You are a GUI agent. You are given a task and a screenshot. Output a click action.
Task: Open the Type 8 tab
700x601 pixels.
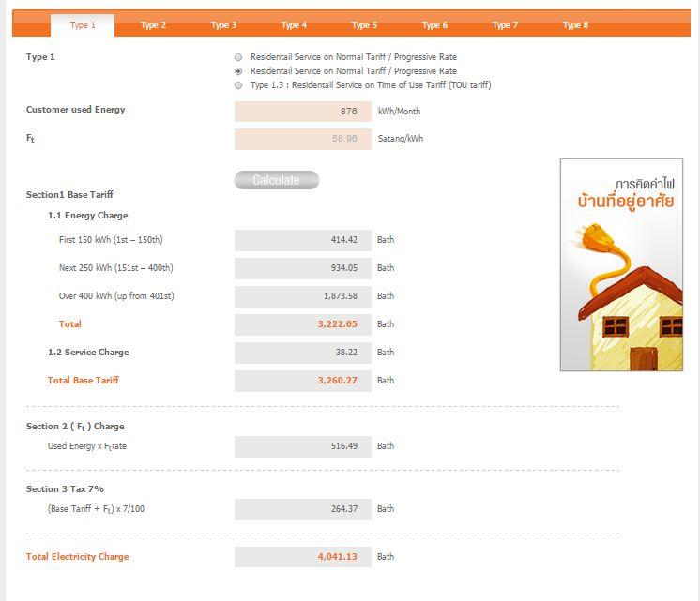point(575,25)
